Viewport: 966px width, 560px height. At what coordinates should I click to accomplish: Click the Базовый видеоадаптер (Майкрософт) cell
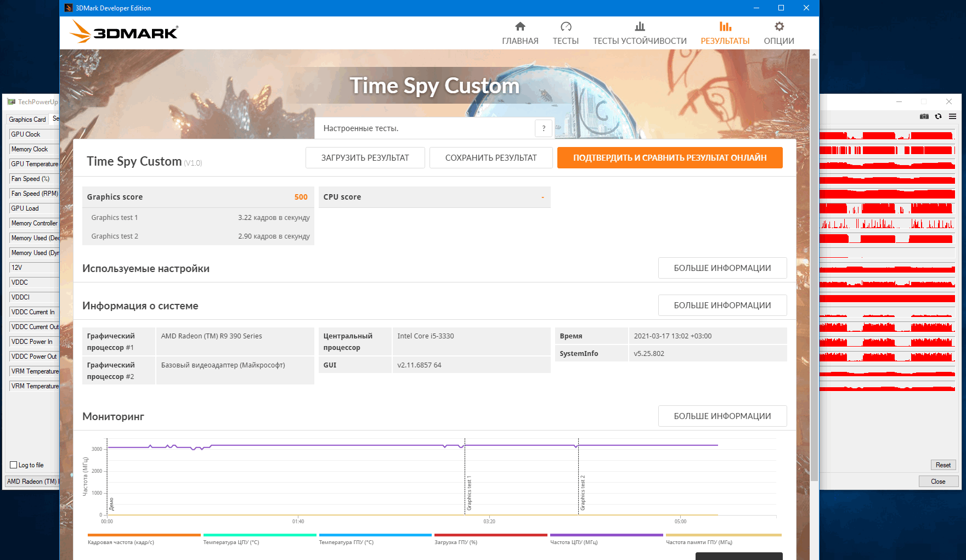click(x=235, y=370)
